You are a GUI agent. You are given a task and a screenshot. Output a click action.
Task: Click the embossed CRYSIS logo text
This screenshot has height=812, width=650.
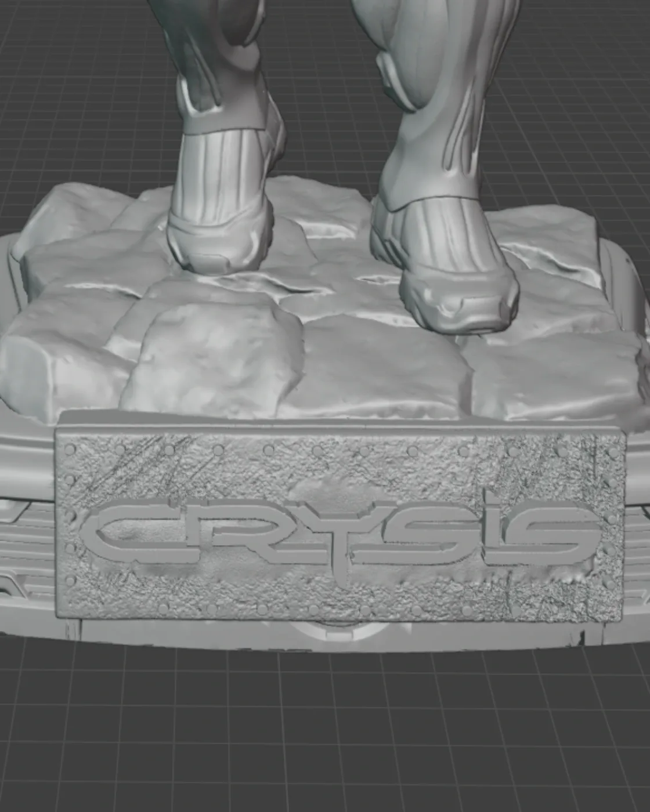click(x=341, y=538)
